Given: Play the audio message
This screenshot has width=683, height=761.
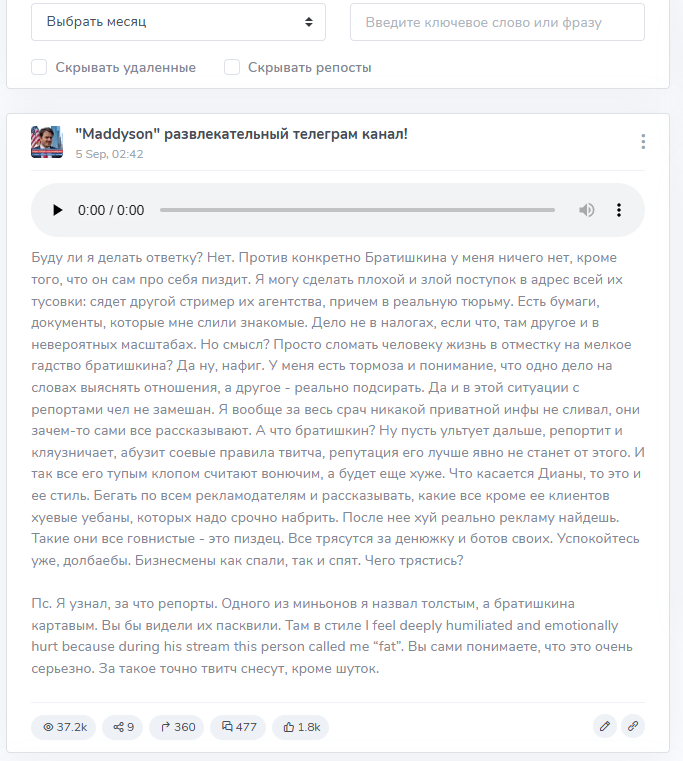Looking at the screenshot, I should point(57,210).
